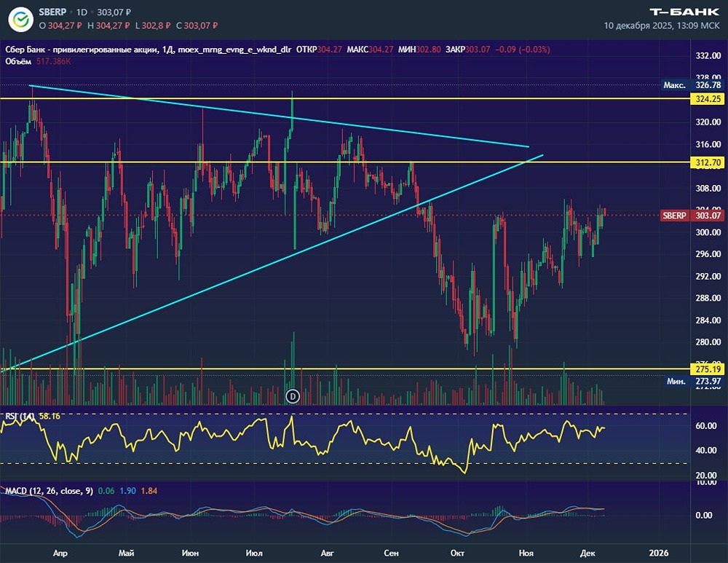The height and width of the screenshot is (563, 728).
Task: Click the header low price 'L 302,8 ₽'
Action: coord(153,25)
